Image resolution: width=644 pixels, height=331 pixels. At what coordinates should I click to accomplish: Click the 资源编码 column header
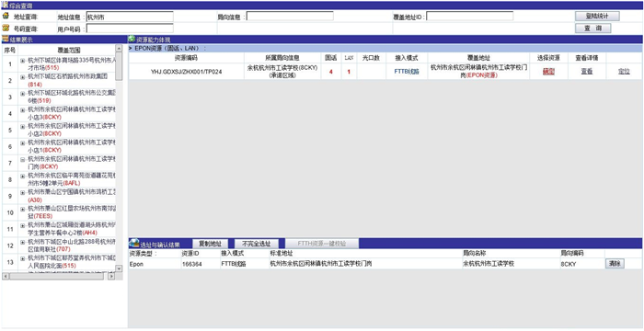pos(186,58)
